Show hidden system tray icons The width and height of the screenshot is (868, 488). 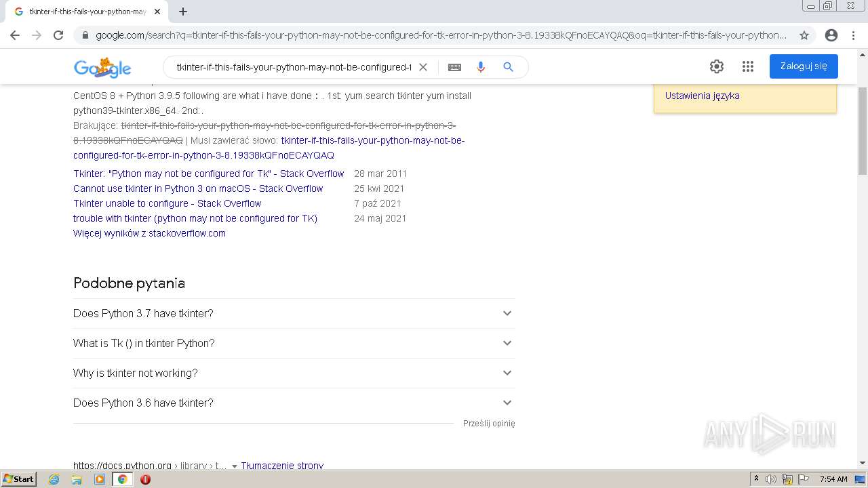point(756,479)
